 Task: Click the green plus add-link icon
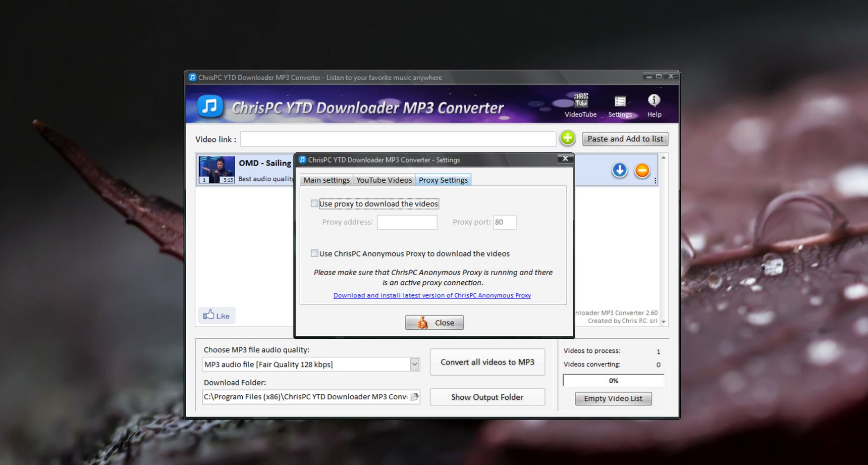(x=568, y=138)
